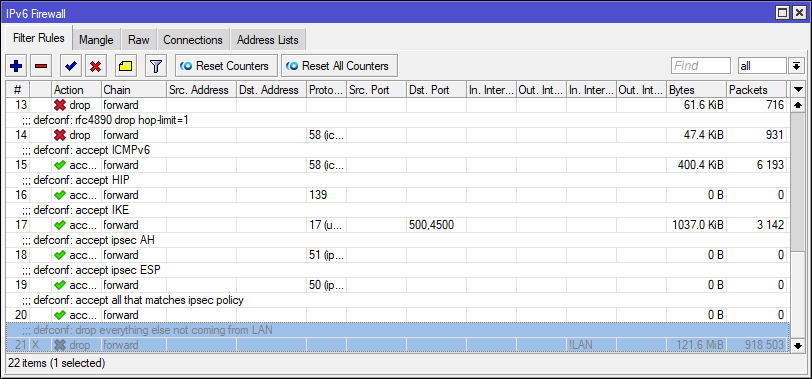
Task: Click scrollbar down arrow
Action: click(798, 345)
